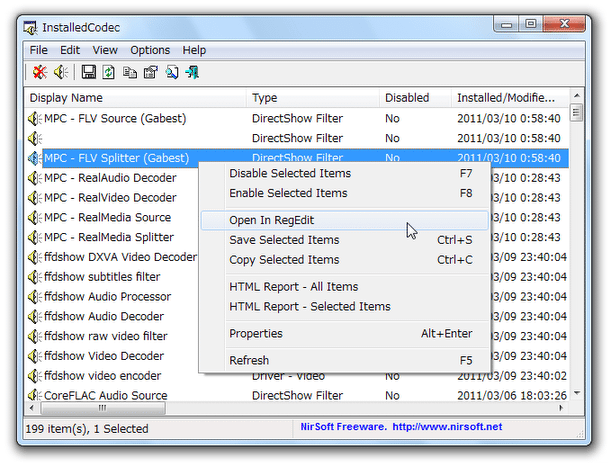This screenshot has width=611, height=467.
Task: Click speaker icon of ffdshow Audio Processor row
Action: pyautogui.click(x=35, y=297)
